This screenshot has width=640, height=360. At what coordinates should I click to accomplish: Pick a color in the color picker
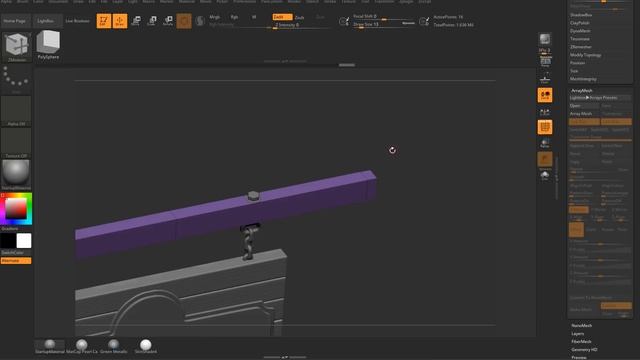point(16,209)
